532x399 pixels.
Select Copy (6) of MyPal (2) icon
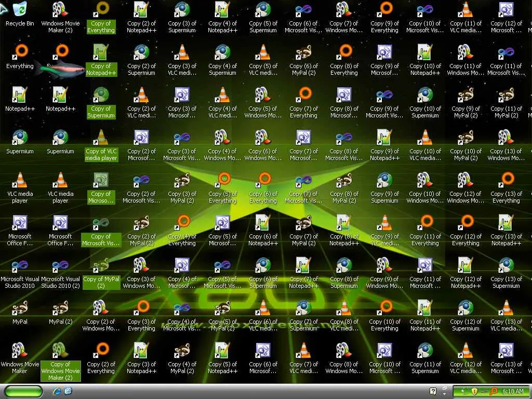tap(303, 60)
